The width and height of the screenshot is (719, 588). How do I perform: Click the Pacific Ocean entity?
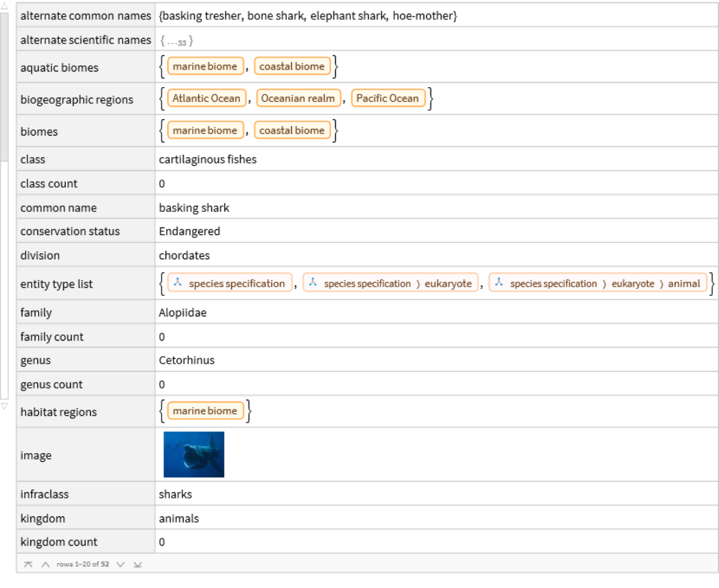tap(387, 98)
